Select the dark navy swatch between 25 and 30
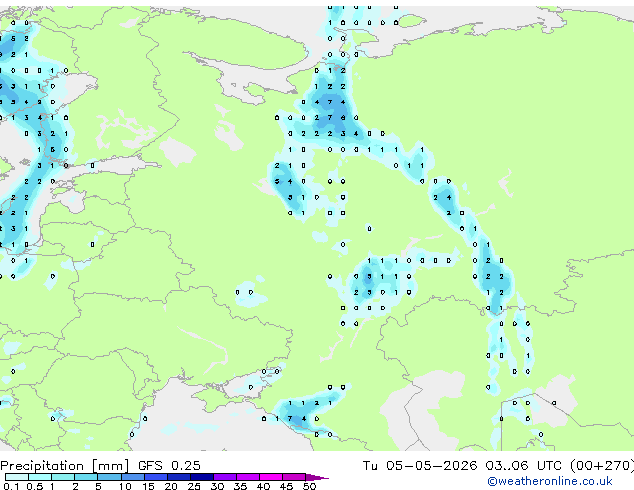634x490 pixels. (201, 477)
